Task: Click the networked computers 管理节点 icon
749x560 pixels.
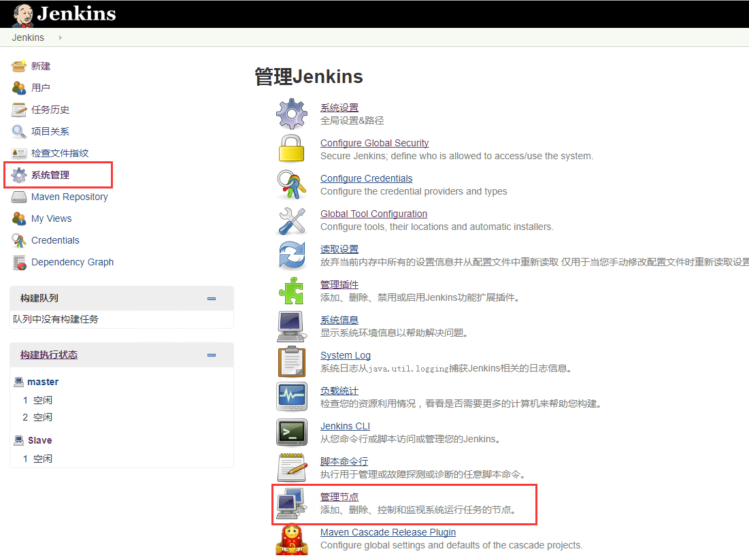Action: pos(292,503)
